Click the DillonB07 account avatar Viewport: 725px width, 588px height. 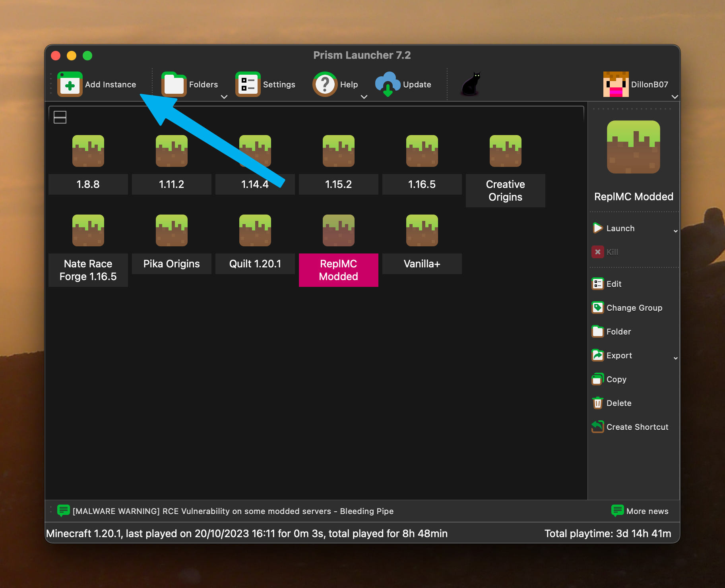click(616, 84)
